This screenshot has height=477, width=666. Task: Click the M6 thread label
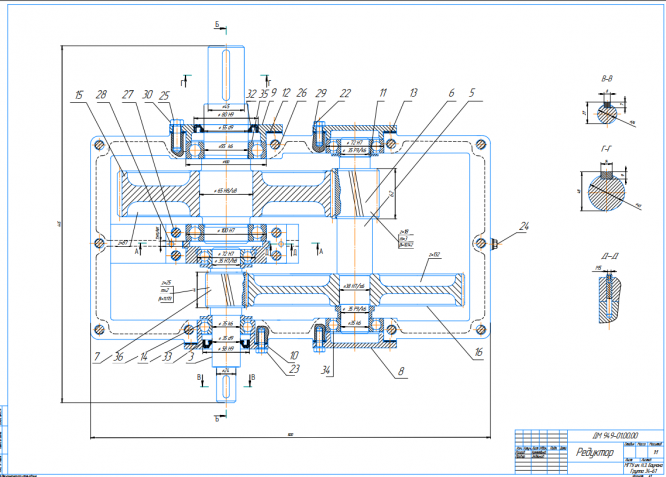[598, 268]
